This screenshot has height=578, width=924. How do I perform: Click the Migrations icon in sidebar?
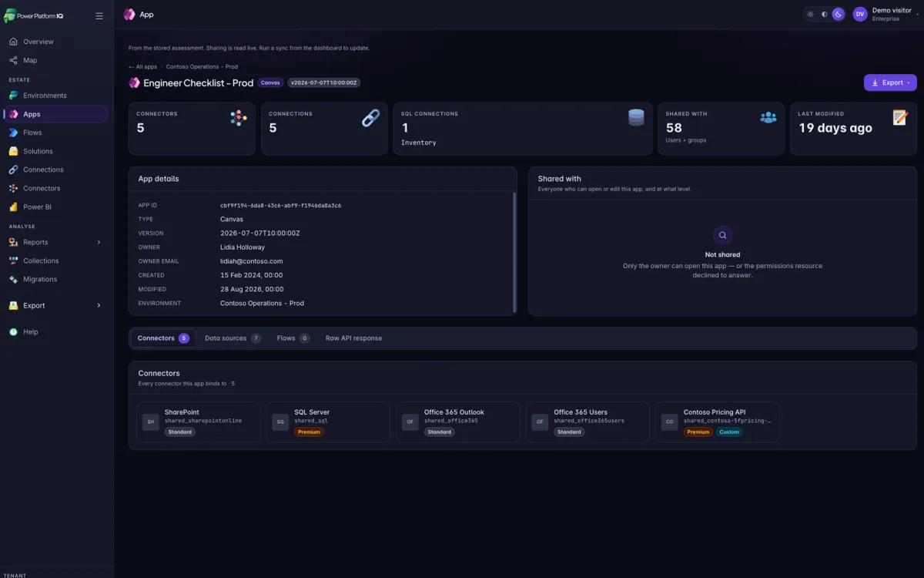pos(14,279)
